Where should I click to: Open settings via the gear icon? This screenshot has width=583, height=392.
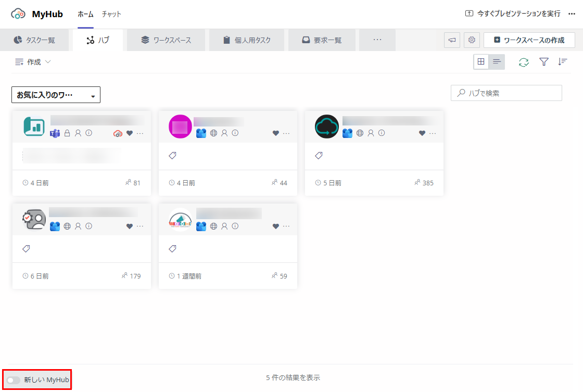472,40
